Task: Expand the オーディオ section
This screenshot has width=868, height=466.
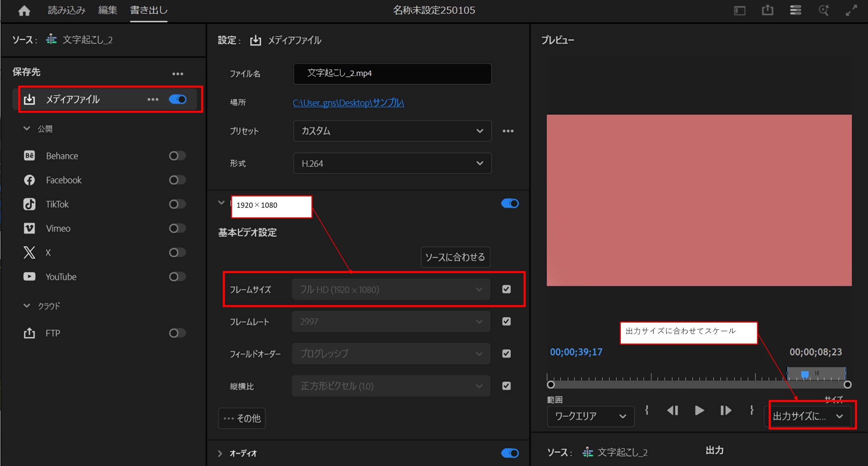Action: (220, 453)
